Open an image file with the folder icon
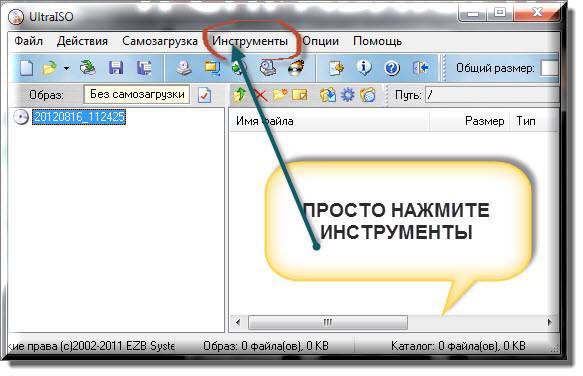Image resolution: width=583 pixels, height=376 pixels. [x=49, y=68]
